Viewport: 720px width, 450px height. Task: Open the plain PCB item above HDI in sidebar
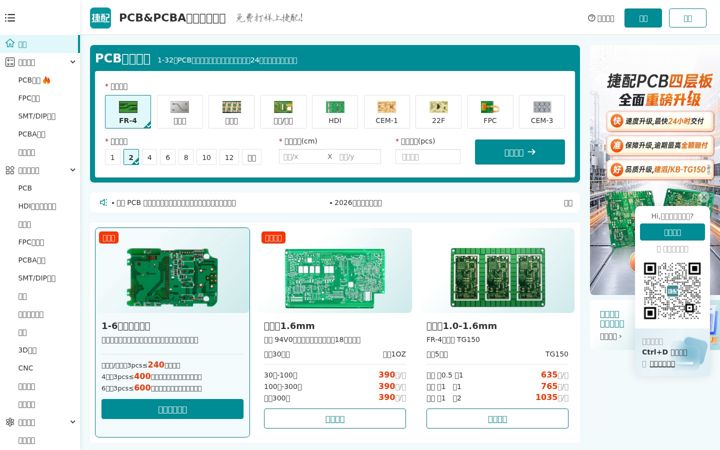(x=25, y=188)
